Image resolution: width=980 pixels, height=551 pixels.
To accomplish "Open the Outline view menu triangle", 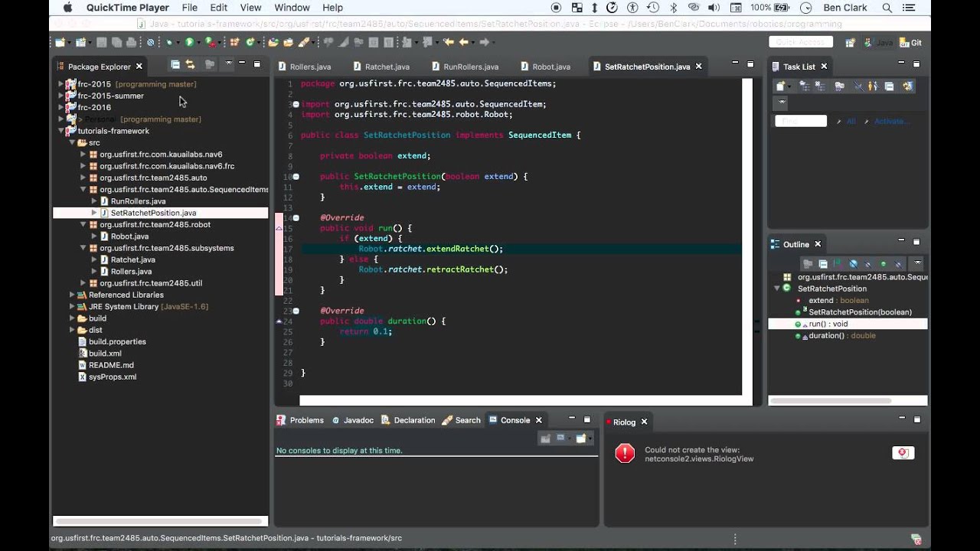I will click(917, 262).
